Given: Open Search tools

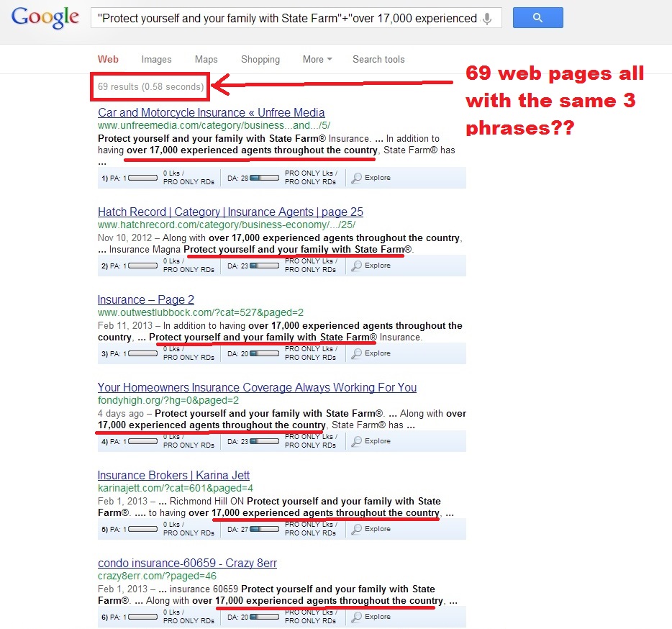Looking at the screenshot, I should [378, 59].
